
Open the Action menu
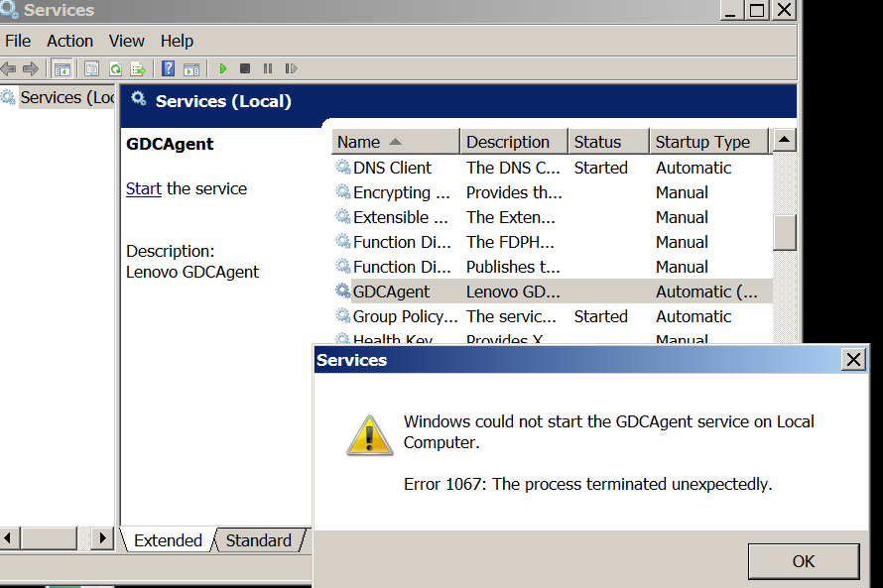click(x=69, y=41)
